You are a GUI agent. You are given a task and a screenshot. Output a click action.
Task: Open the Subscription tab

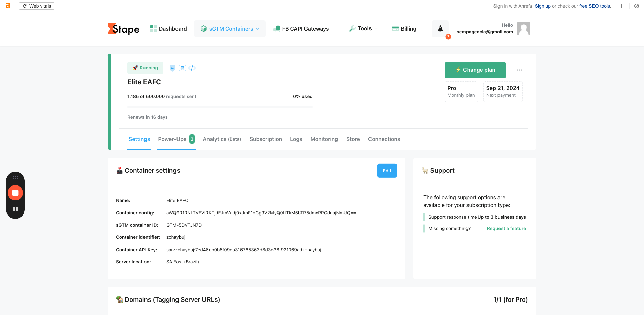(266, 139)
